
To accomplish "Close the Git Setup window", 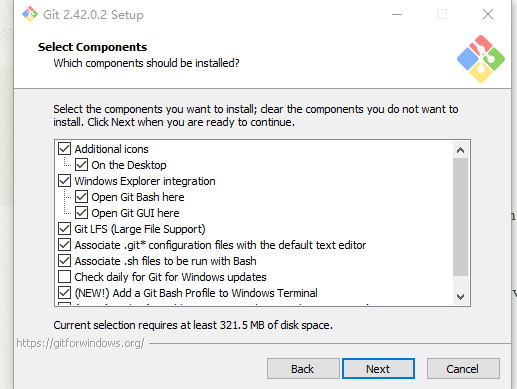I will tap(488, 14).
